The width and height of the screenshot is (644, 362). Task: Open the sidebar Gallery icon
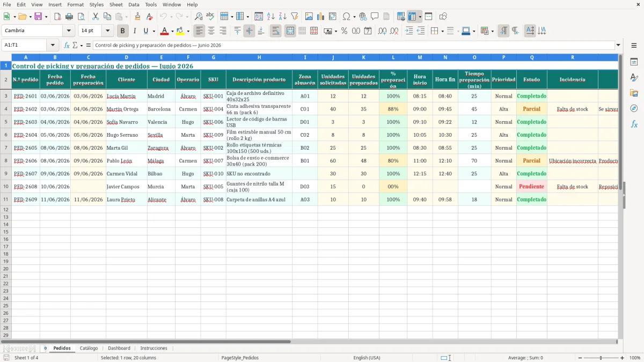click(x=634, y=93)
